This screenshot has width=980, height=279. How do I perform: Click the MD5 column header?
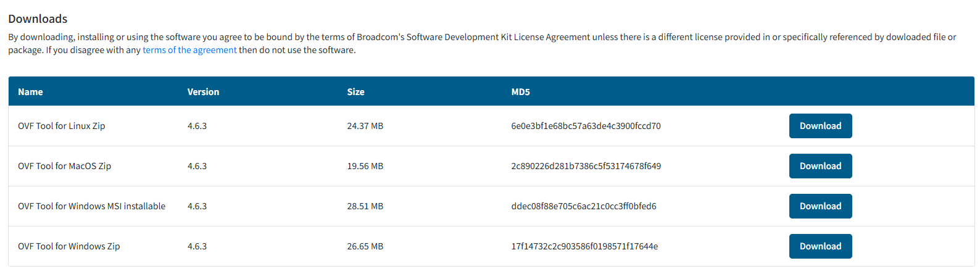coord(520,92)
